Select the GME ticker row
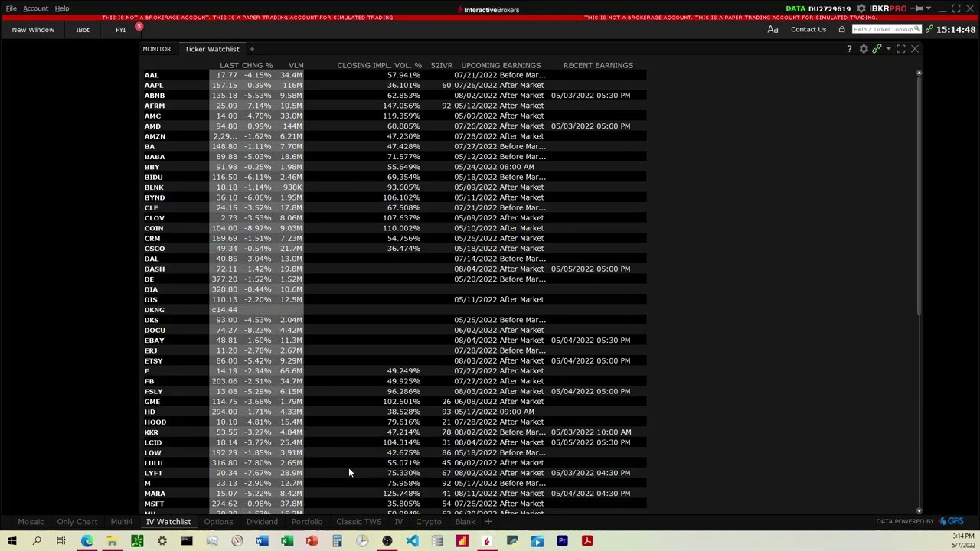980x551 pixels. point(152,402)
